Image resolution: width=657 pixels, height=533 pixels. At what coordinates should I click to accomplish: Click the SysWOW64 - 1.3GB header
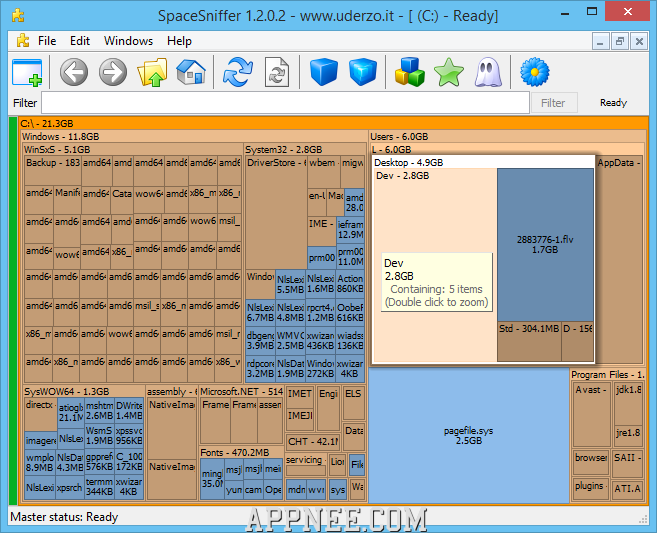tap(84, 391)
